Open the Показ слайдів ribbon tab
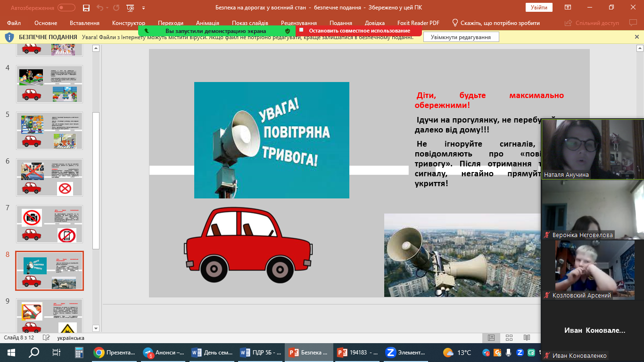 coord(250,23)
